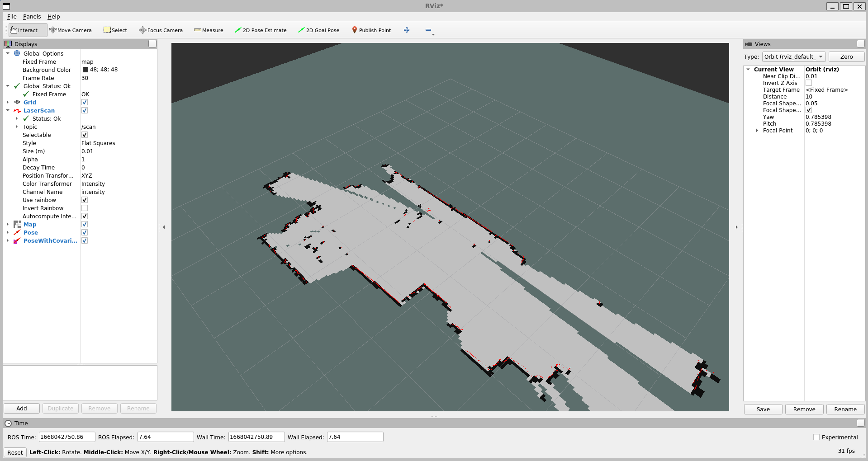Viewport: 868px width, 461px height.
Task: Save the current view
Action: pos(763,409)
